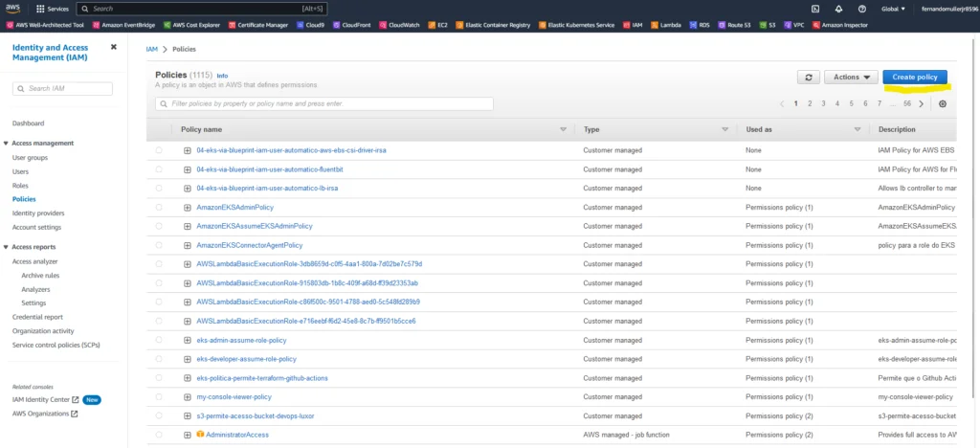Open Route 53 bookmark

click(734, 25)
